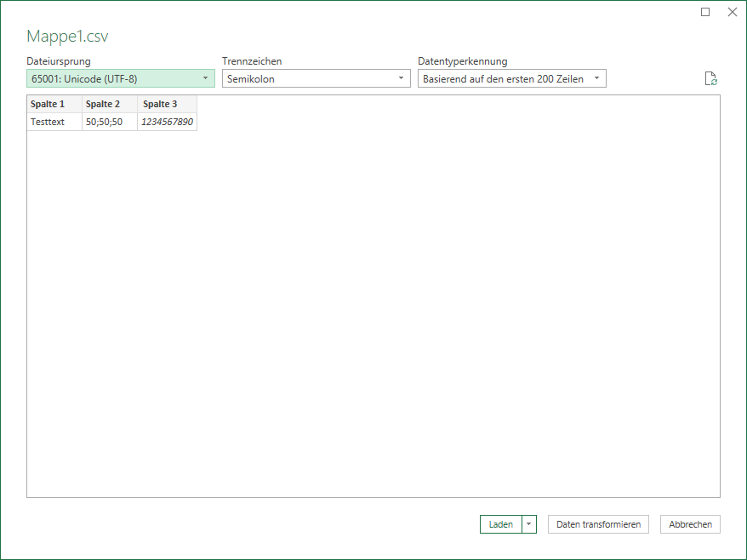Open the Dateiursprung encoding dropdown
747x560 pixels.
(x=121, y=78)
